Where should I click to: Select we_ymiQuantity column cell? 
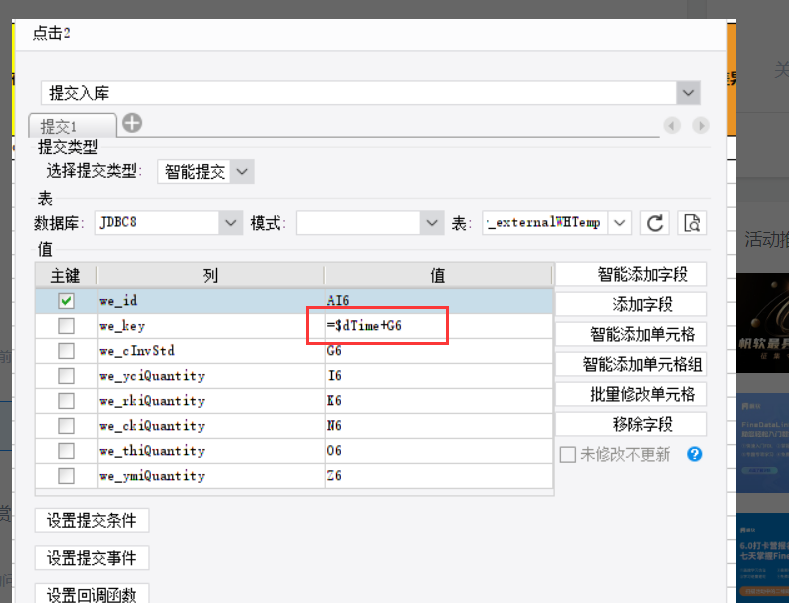click(x=211, y=476)
